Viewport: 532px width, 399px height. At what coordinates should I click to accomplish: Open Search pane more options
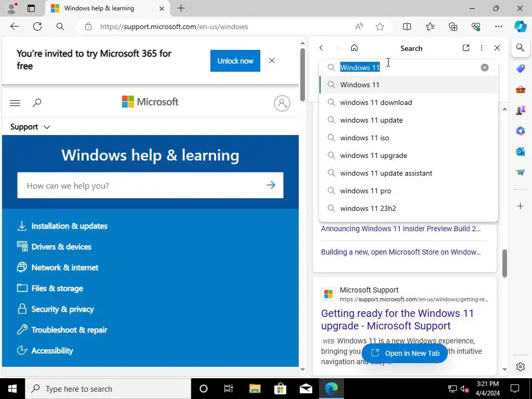point(482,48)
